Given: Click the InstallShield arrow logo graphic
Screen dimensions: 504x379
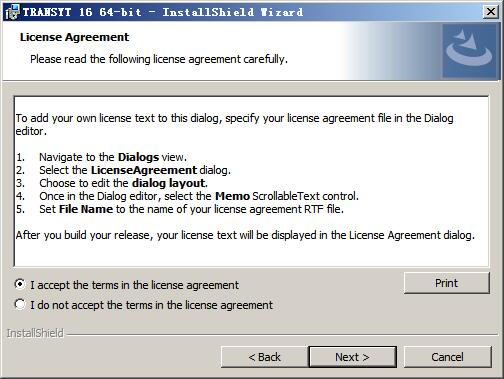Looking at the screenshot, I should pyautogui.click(x=470, y=50).
